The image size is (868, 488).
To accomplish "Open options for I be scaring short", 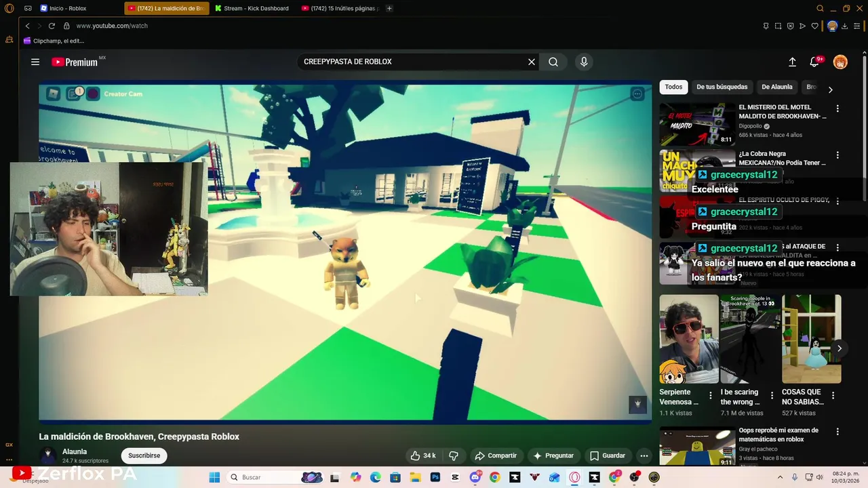I will pos(772,396).
